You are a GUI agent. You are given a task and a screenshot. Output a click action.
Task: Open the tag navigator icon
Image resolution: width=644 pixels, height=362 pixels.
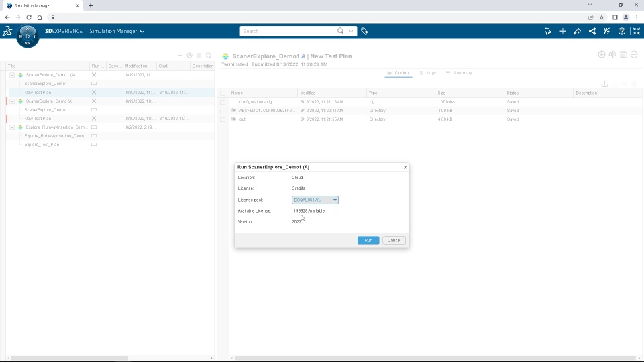click(x=364, y=32)
